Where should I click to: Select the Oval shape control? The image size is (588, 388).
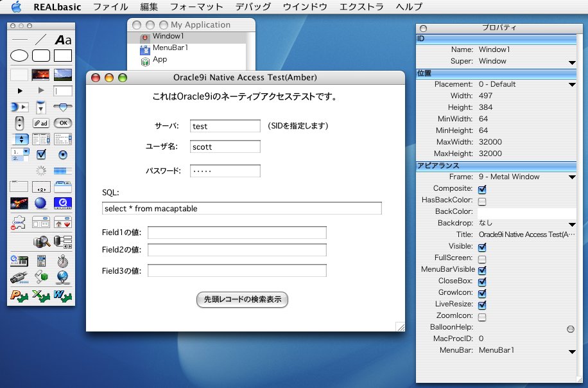pos(19,55)
